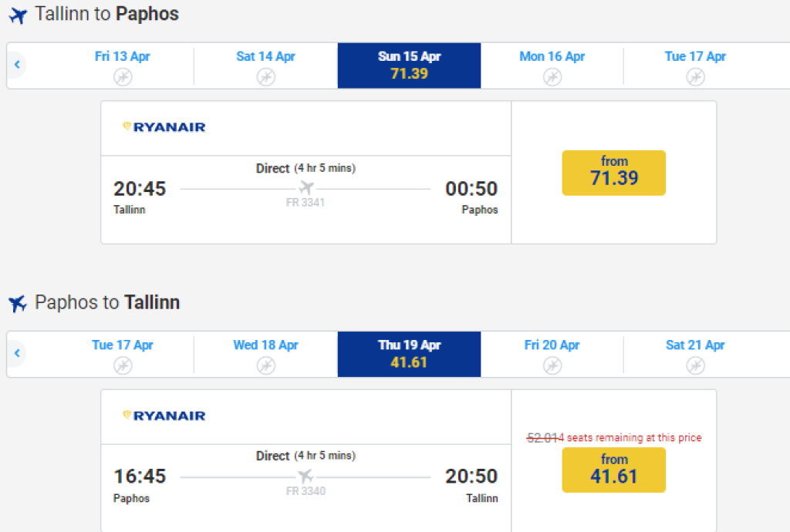
Task: Click the no-flight icon under Fri 13 Apr
Action: [x=123, y=76]
